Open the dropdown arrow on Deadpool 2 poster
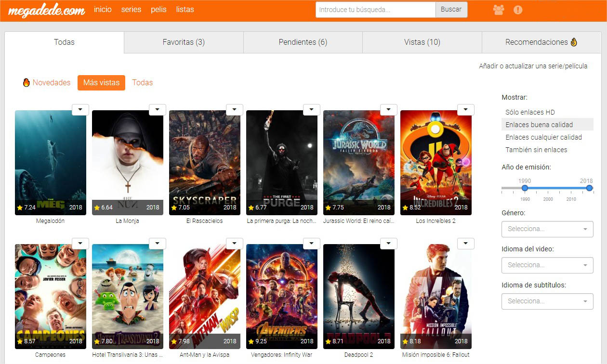Viewport: 607px width, 364px height. click(x=389, y=244)
